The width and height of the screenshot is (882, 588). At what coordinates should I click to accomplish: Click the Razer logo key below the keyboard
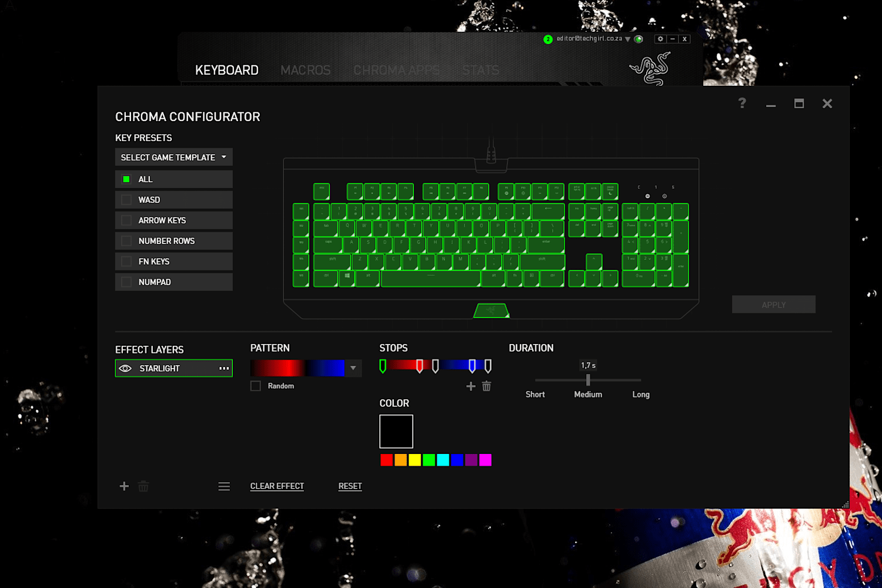(492, 310)
